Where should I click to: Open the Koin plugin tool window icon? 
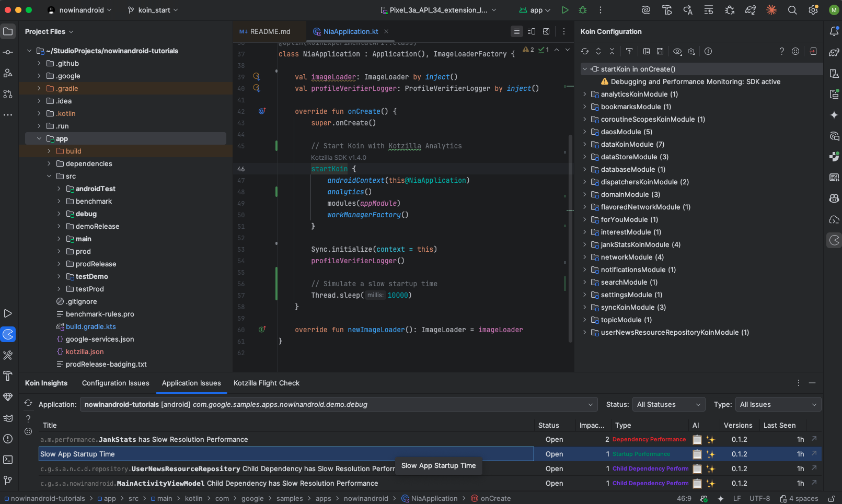[x=8, y=334]
